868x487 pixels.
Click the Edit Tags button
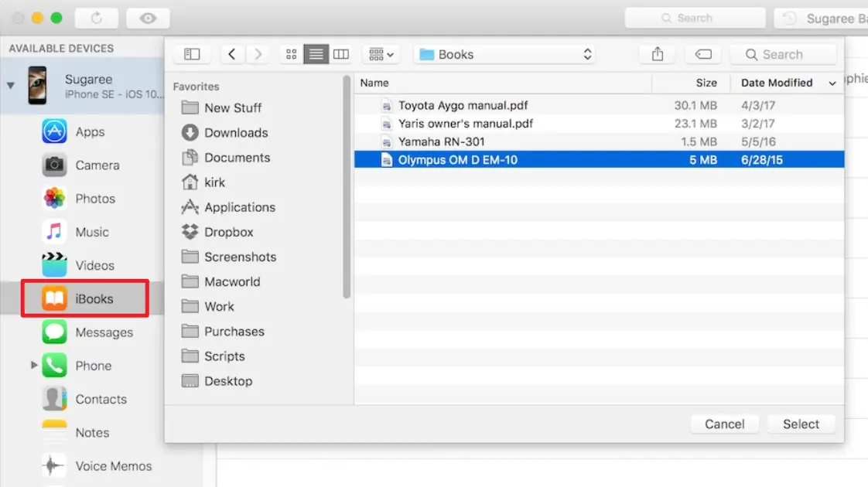click(x=703, y=54)
